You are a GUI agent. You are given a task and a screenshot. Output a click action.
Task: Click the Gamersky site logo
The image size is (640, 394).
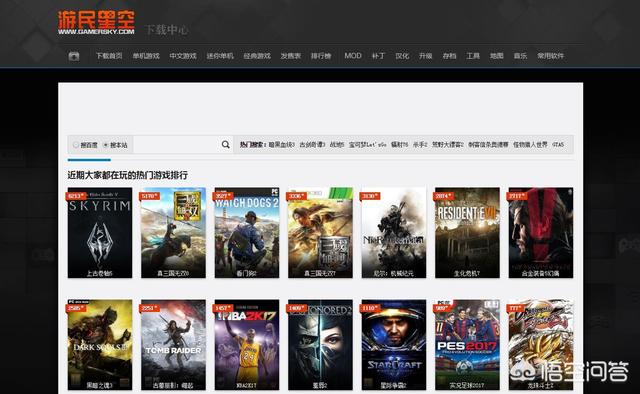point(96,23)
